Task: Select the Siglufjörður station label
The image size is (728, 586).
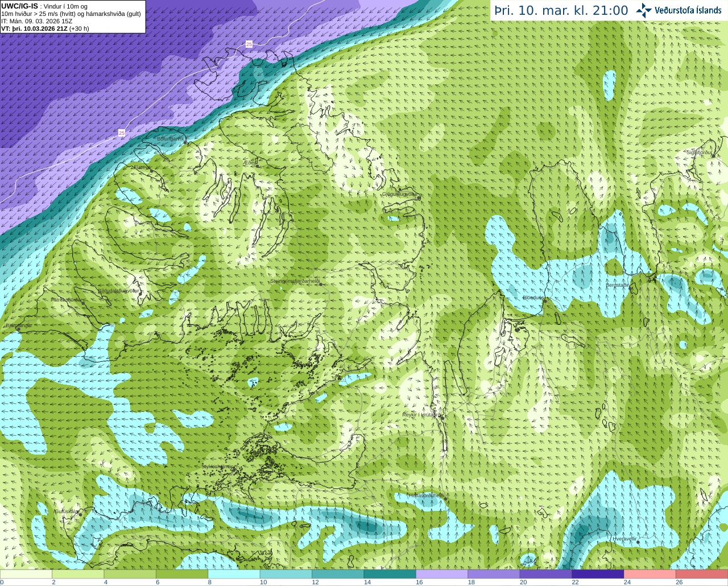Action: (699, 152)
